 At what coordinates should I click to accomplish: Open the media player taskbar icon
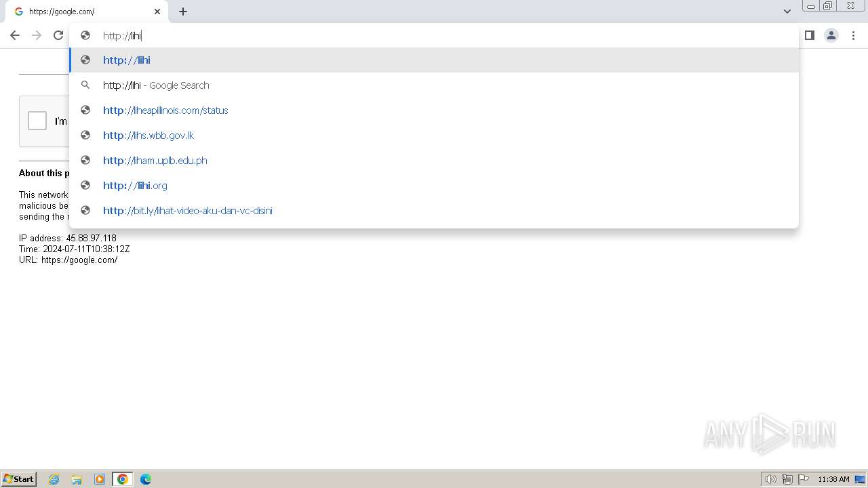pyautogui.click(x=100, y=479)
